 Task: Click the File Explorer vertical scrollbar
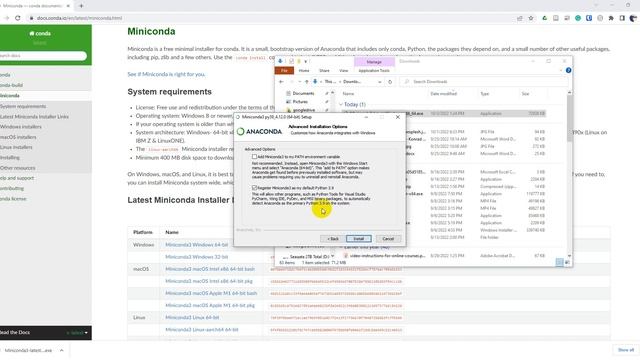[569, 118]
